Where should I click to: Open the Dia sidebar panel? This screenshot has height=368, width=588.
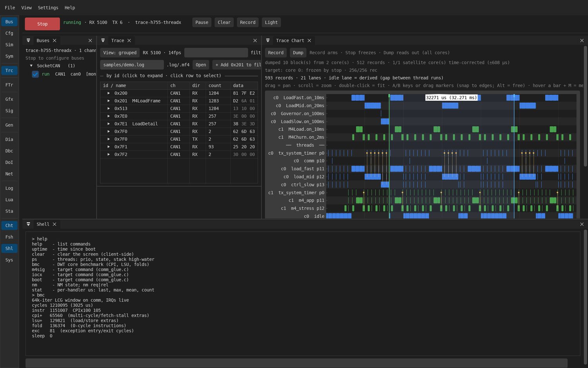(9, 140)
